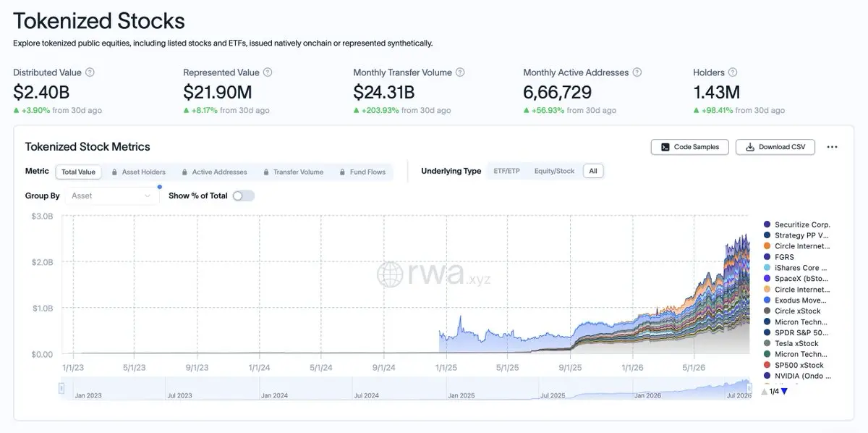Toggle Securitize Corp. series in legend
Image resolution: width=868 pixels, height=433 pixels.
[x=797, y=224]
